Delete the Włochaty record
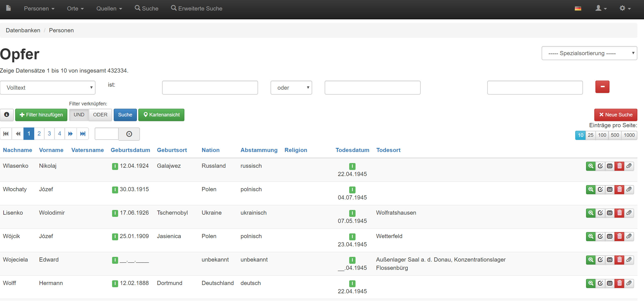The image size is (644, 301). coord(619,190)
